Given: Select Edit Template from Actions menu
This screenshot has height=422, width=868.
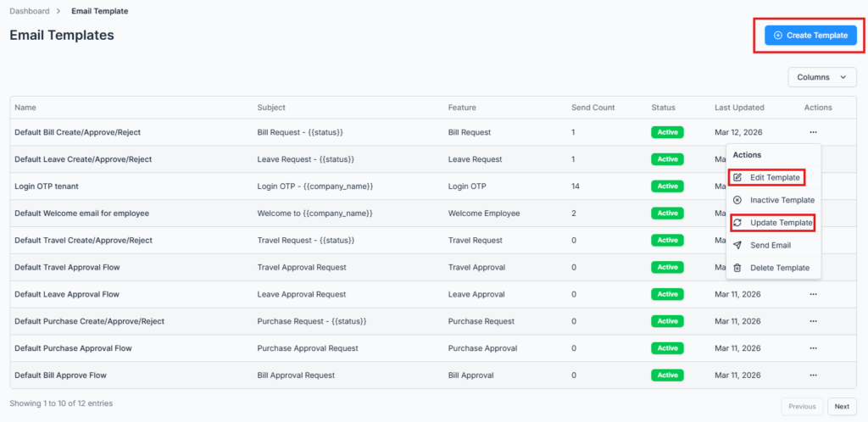Looking at the screenshot, I should pyautogui.click(x=775, y=178).
